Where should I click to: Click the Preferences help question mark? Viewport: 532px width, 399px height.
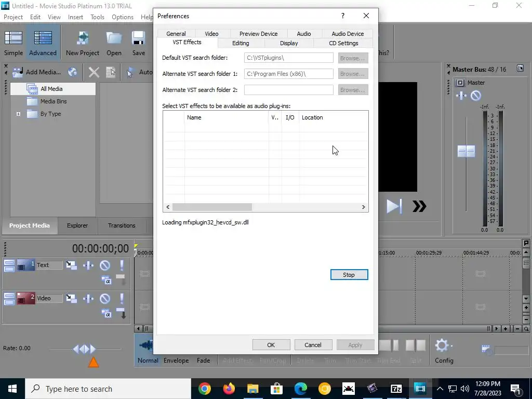pos(343,16)
